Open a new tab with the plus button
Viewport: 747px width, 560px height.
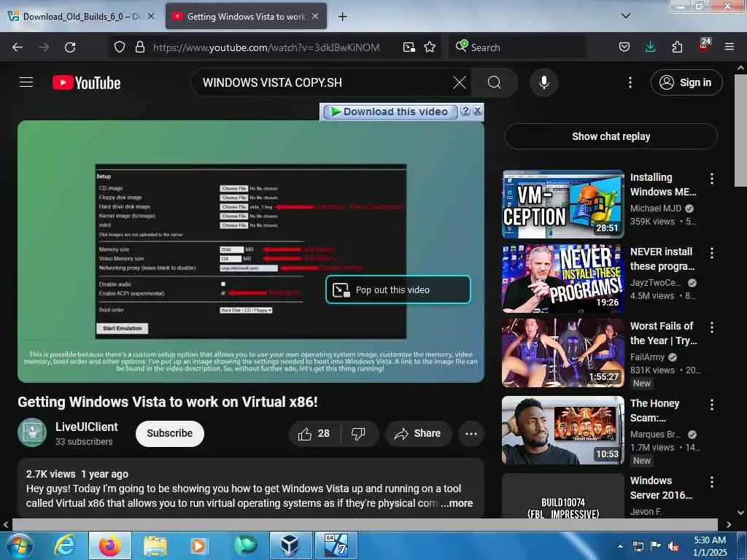[x=343, y=17]
